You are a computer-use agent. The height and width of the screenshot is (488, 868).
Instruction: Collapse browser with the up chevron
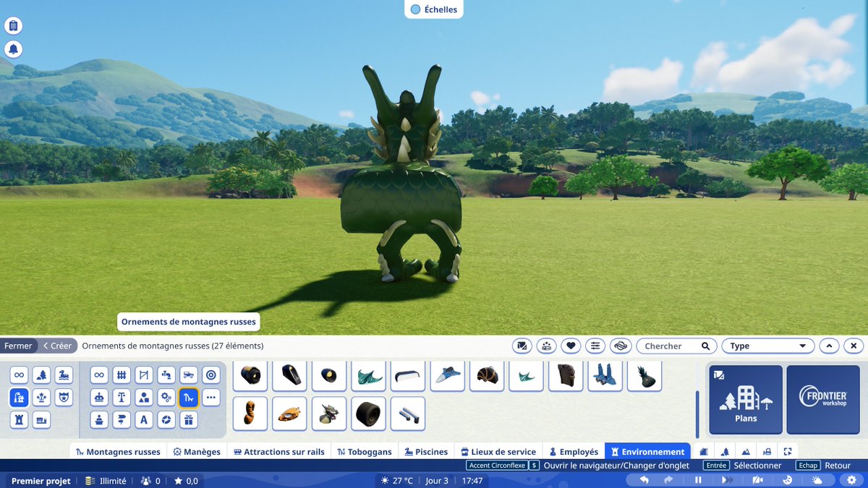(830, 346)
